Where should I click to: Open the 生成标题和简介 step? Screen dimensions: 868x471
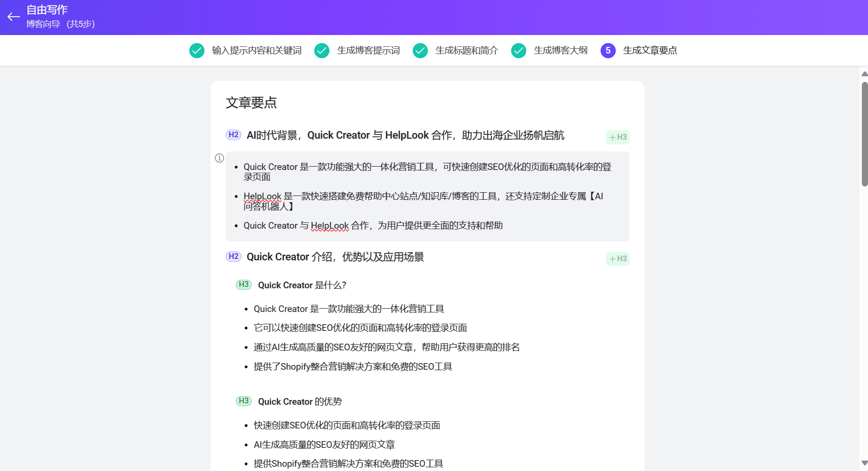(x=467, y=51)
